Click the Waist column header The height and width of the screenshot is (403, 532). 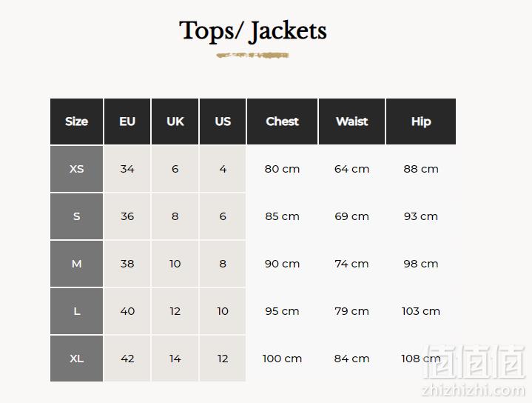[352, 121]
